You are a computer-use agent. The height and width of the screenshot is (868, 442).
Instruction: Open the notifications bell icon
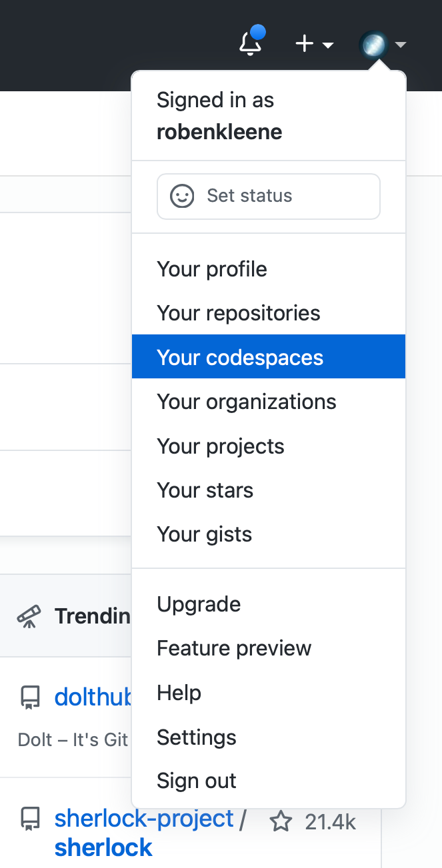point(251,43)
